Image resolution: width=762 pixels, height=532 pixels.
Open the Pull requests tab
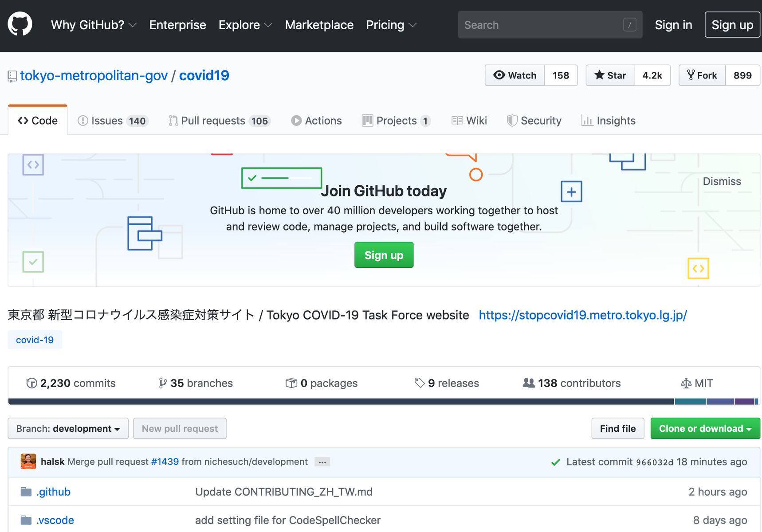(220, 121)
